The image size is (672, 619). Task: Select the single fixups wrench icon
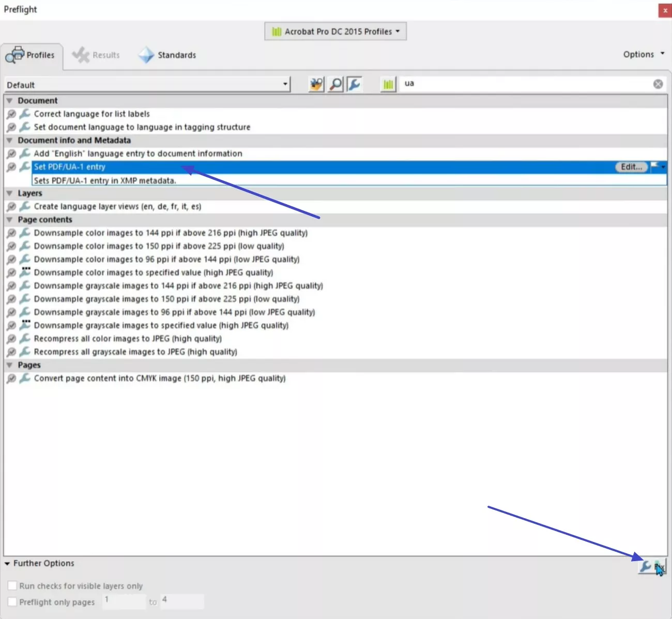point(354,84)
